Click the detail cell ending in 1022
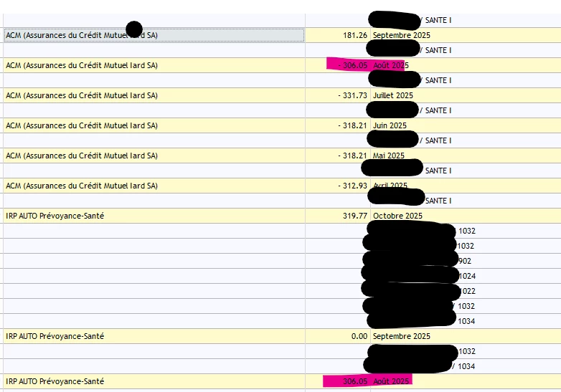Screen dimensions: 561x392 click(466, 291)
